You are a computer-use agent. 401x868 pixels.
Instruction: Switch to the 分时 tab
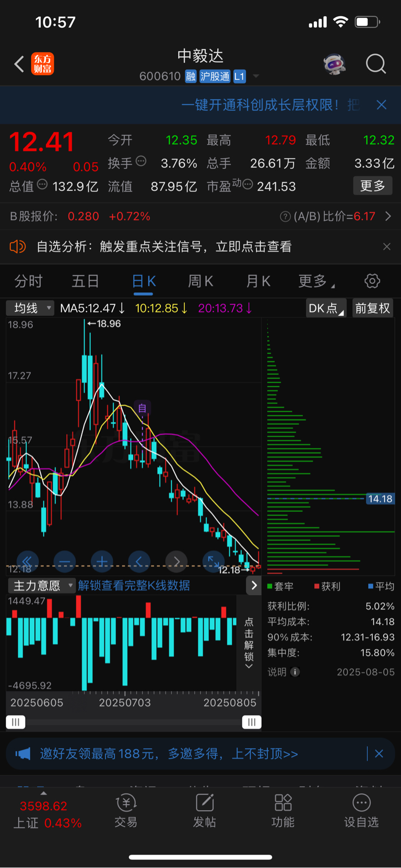tap(28, 281)
